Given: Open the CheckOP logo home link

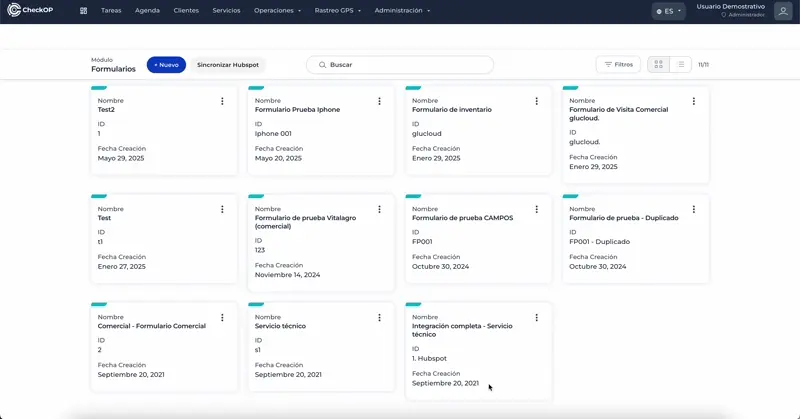Looking at the screenshot, I should coord(30,10).
